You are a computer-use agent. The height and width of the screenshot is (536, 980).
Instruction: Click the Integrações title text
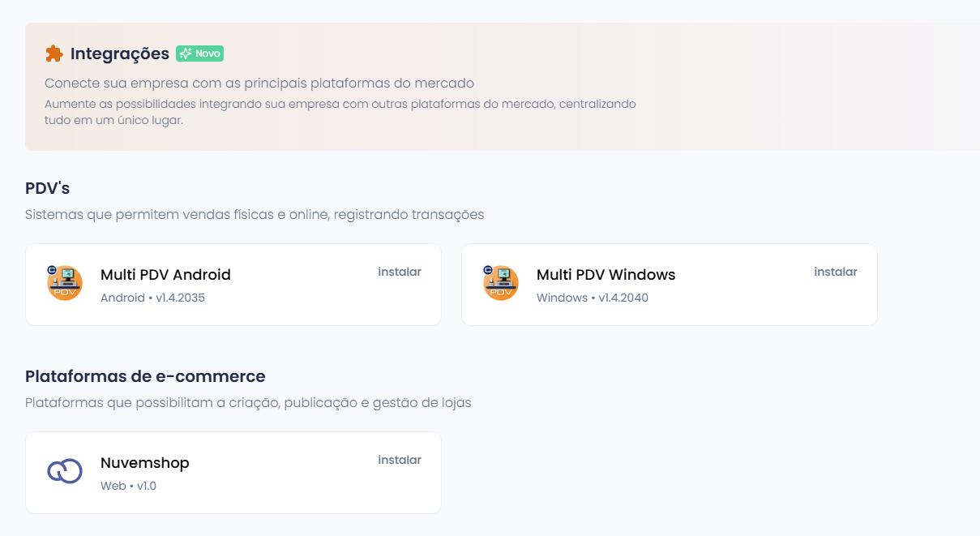click(120, 54)
